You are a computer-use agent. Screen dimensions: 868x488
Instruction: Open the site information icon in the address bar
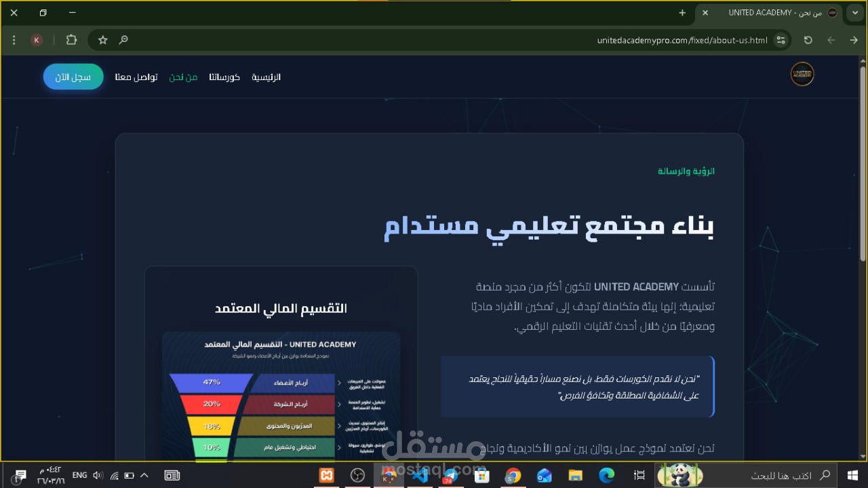tap(781, 40)
